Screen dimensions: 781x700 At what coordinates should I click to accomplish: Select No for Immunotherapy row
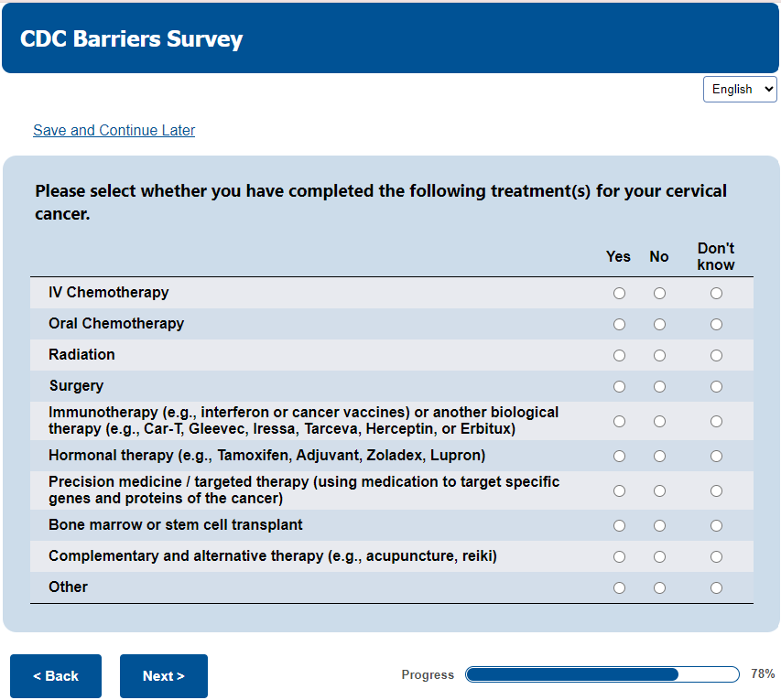tap(659, 422)
